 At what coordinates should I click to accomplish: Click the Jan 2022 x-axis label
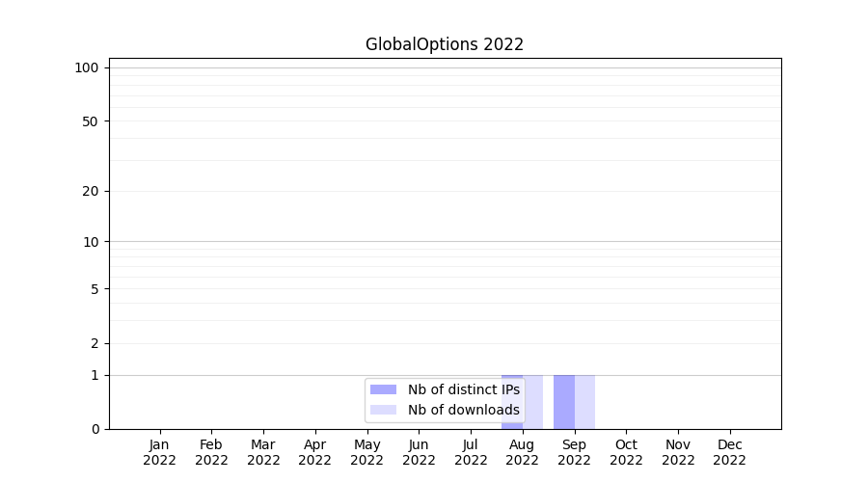tap(159, 452)
